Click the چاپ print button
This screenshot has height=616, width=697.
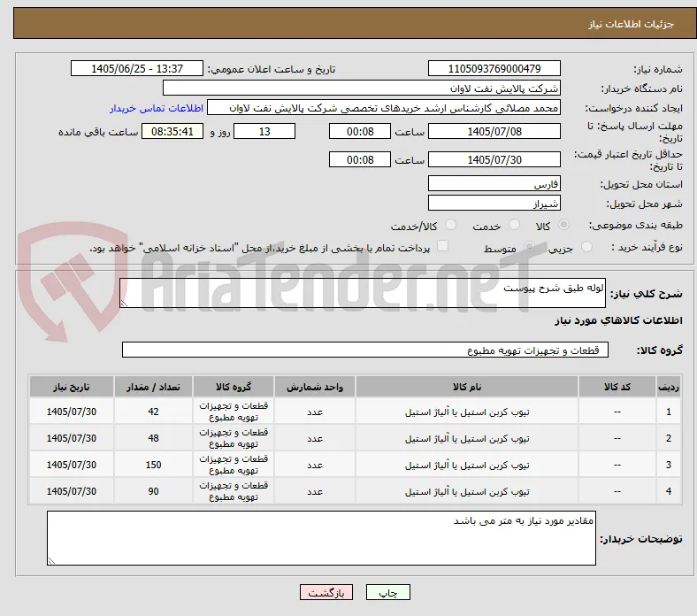(x=388, y=592)
